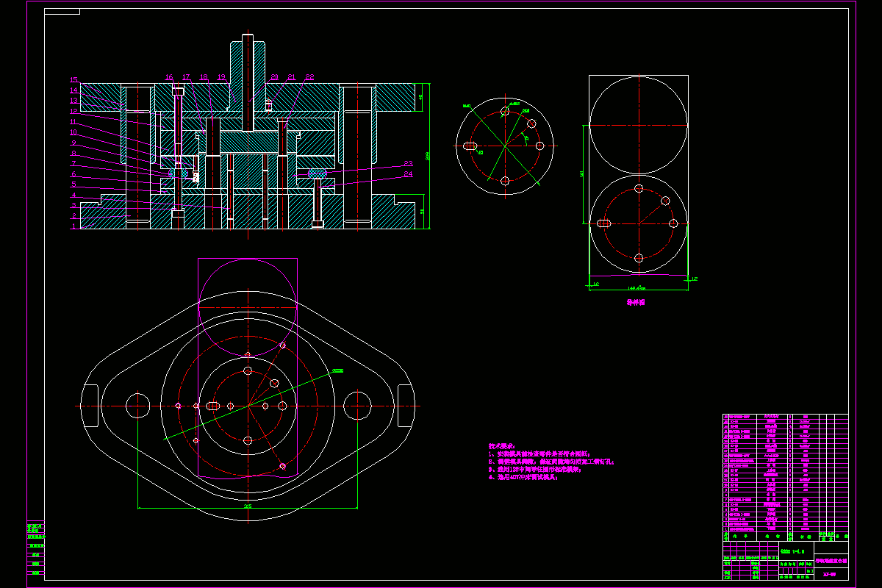Pick part callout 19 above section view
Screen dimensions: 882x588
[x=221, y=77]
